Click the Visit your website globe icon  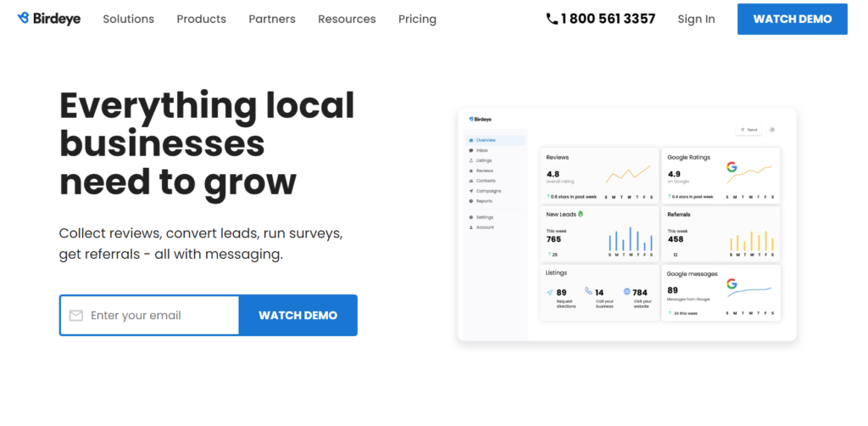(627, 291)
